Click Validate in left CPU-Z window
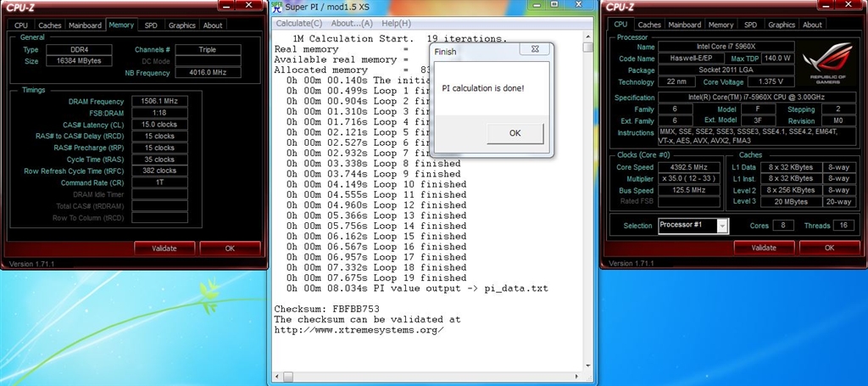868x386 pixels. point(164,249)
